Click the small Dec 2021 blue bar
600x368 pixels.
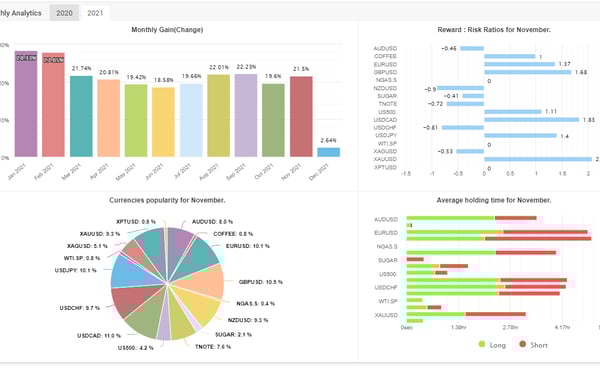(329, 152)
